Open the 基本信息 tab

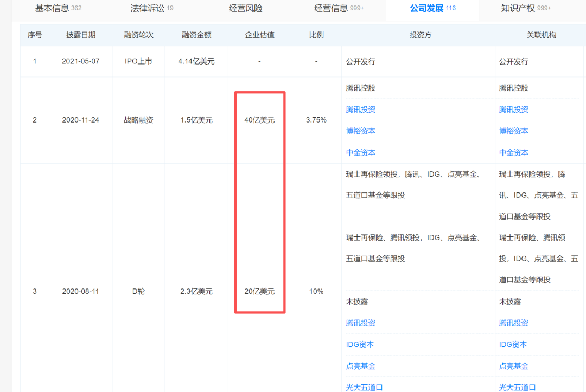click(58, 8)
